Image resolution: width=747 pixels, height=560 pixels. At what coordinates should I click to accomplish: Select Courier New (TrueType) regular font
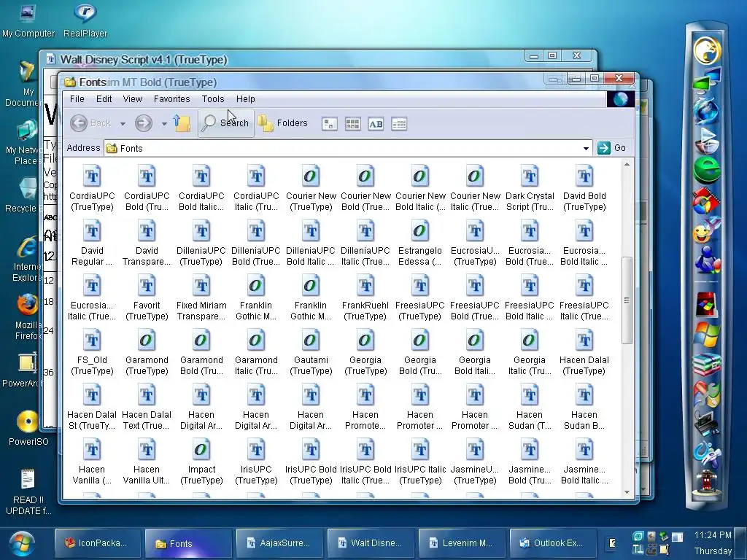point(311,189)
